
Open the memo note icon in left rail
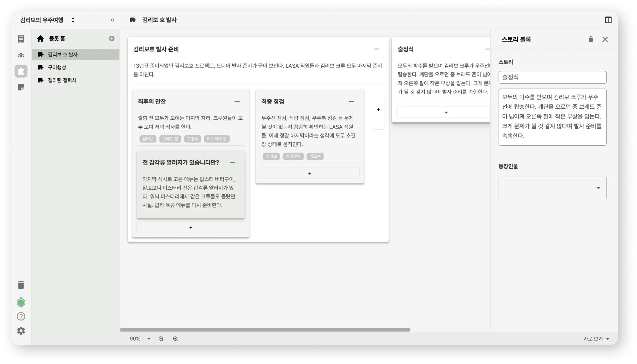coord(21,88)
